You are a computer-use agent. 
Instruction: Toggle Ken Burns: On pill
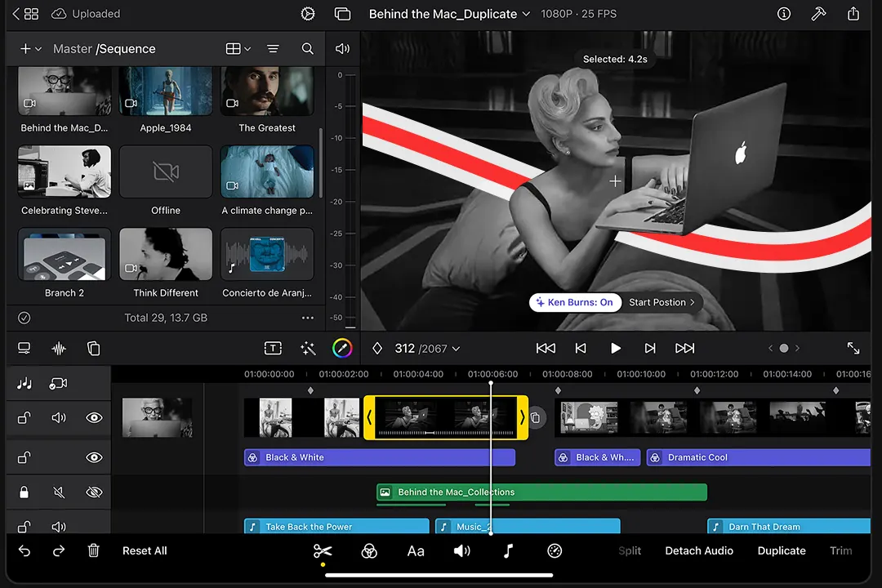576,302
